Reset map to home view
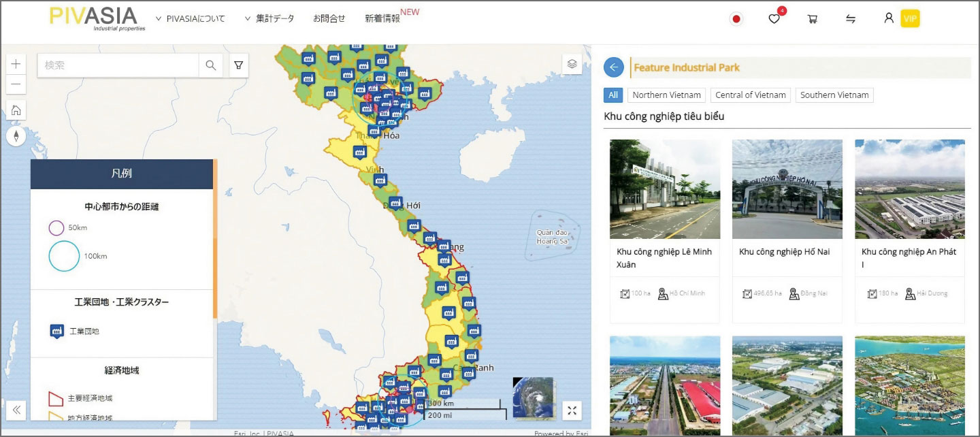The width and height of the screenshot is (980, 437). pos(16,110)
